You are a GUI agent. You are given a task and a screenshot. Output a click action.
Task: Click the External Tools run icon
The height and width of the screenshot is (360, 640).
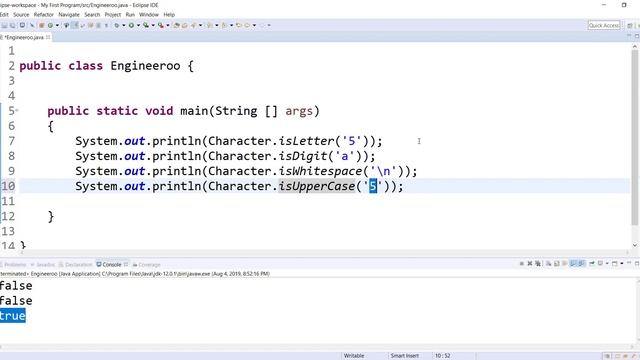(160, 25)
